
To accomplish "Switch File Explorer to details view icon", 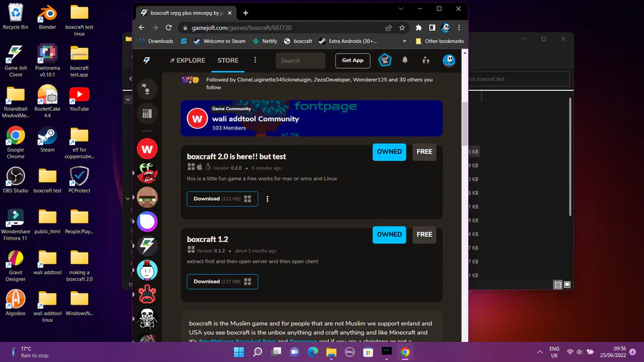I will 557,285.
